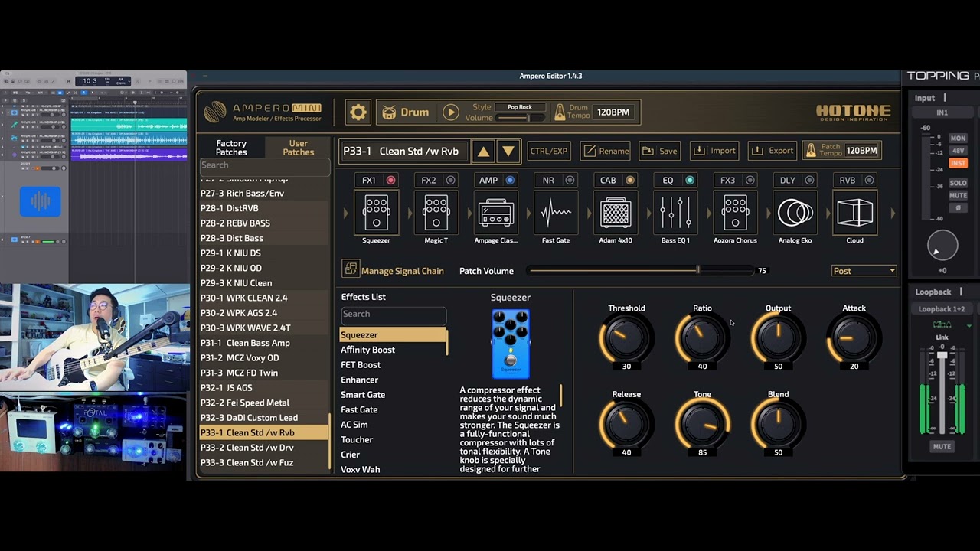Switch to Factory Patches tab

coord(231,148)
